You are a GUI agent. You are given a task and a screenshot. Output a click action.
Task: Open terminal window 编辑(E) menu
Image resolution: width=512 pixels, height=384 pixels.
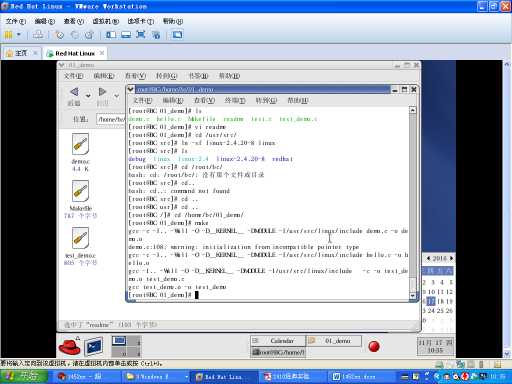pos(173,100)
